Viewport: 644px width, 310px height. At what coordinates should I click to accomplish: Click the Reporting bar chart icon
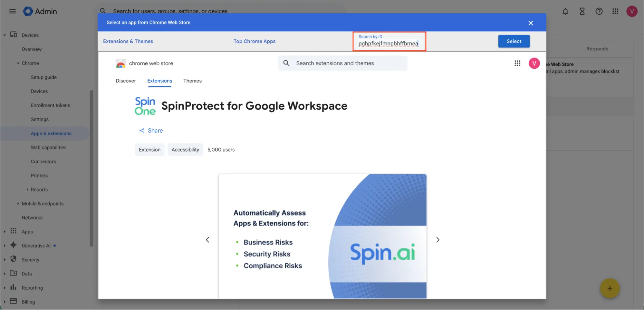click(x=13, y=287)
